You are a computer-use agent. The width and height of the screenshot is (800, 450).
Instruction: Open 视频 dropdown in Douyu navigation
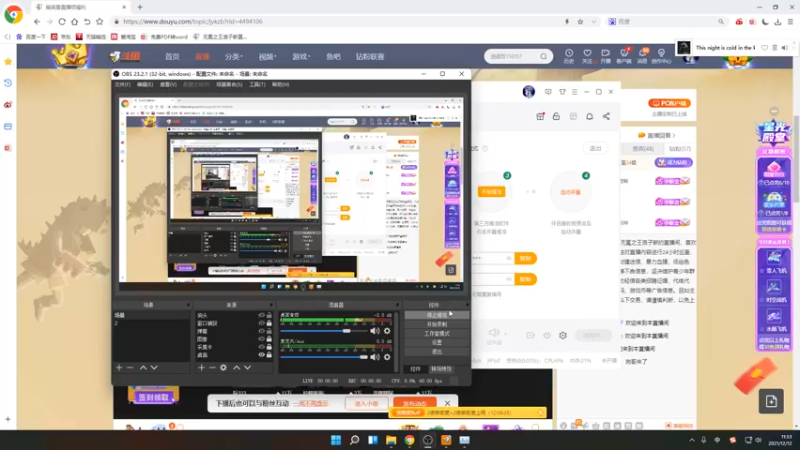267,57
